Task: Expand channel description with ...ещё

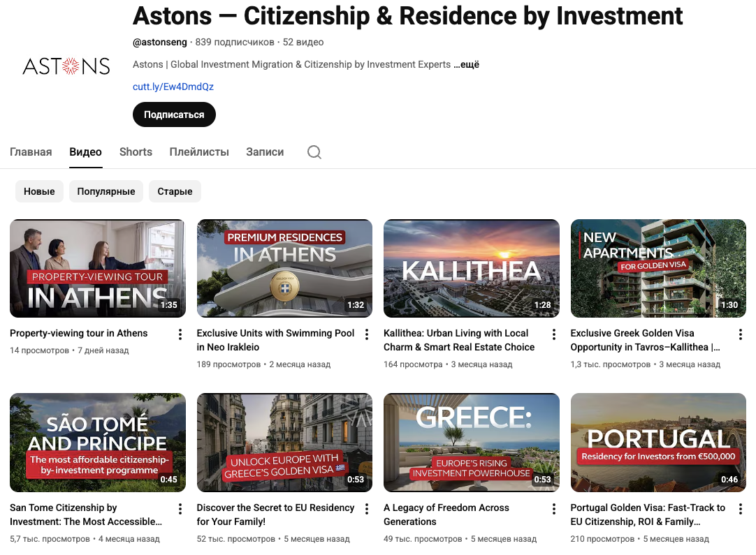Action: tap(466, 65)
